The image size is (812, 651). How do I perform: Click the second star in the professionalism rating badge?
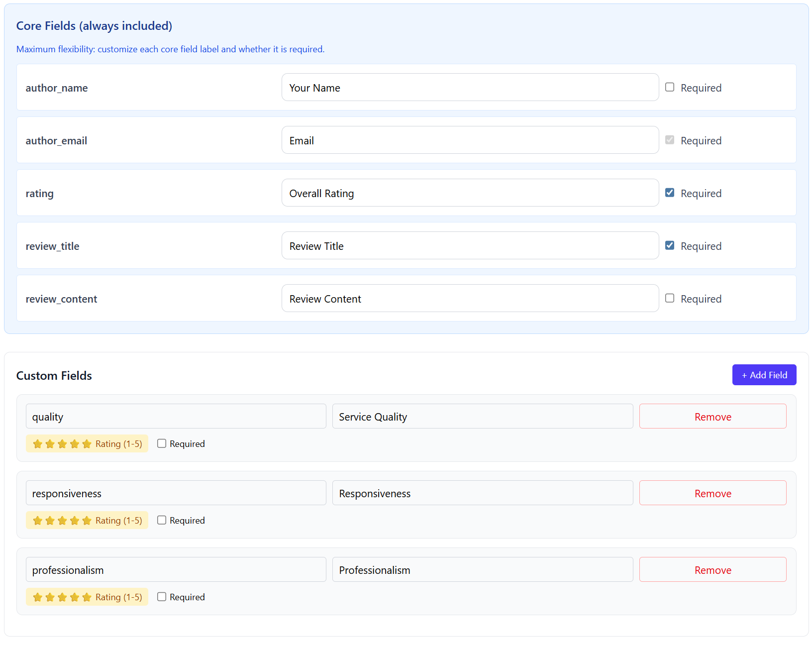pyautogui.click(x=50, y=597)
